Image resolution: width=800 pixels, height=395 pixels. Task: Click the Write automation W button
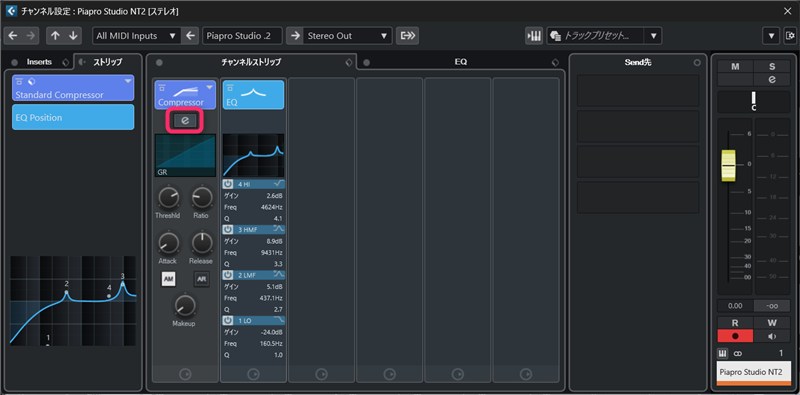tap(771, 323)
